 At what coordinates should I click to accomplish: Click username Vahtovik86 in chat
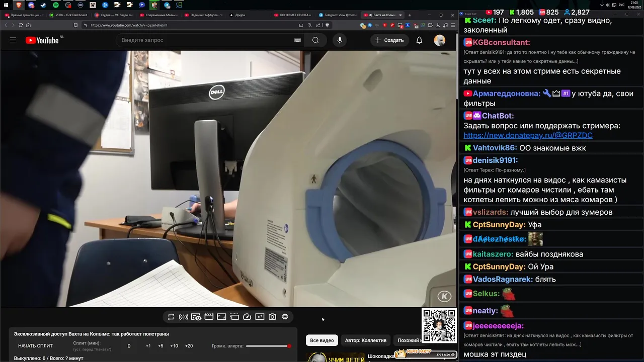(x=495, y=148)
